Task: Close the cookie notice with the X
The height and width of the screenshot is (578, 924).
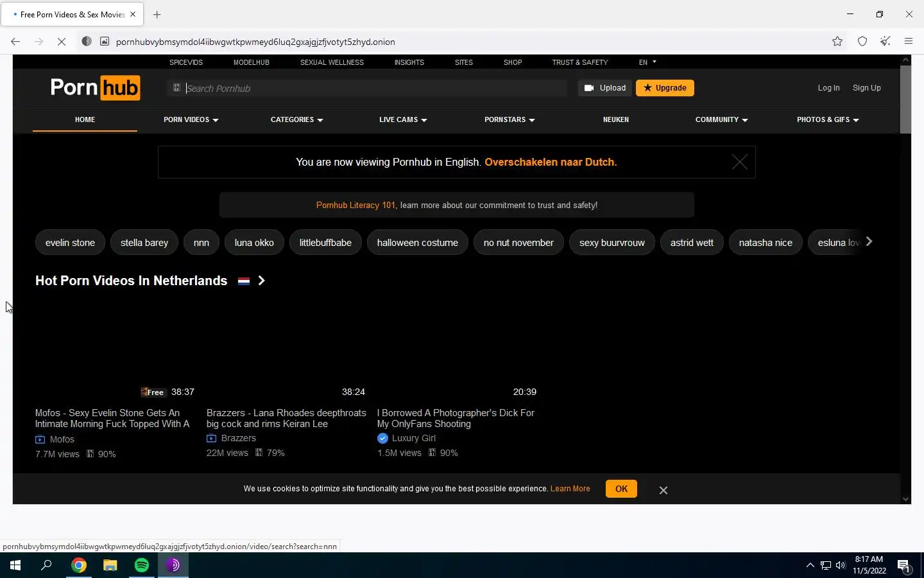Action: [663, 490]
